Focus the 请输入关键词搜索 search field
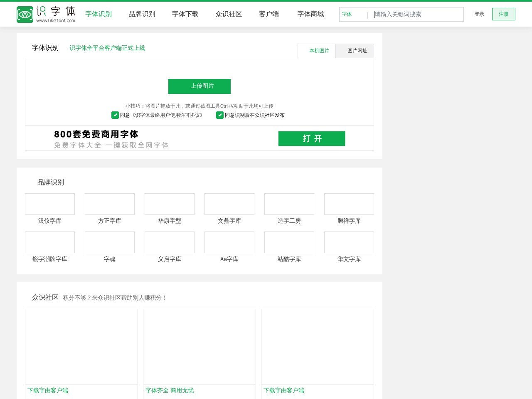This screenshot has height=399, width=532. click(x=418, y=14)
